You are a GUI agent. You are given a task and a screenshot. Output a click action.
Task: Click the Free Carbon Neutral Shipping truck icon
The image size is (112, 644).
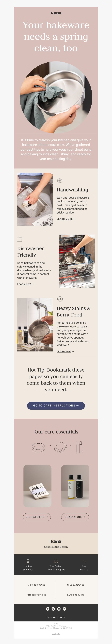[x=56, y=561]
